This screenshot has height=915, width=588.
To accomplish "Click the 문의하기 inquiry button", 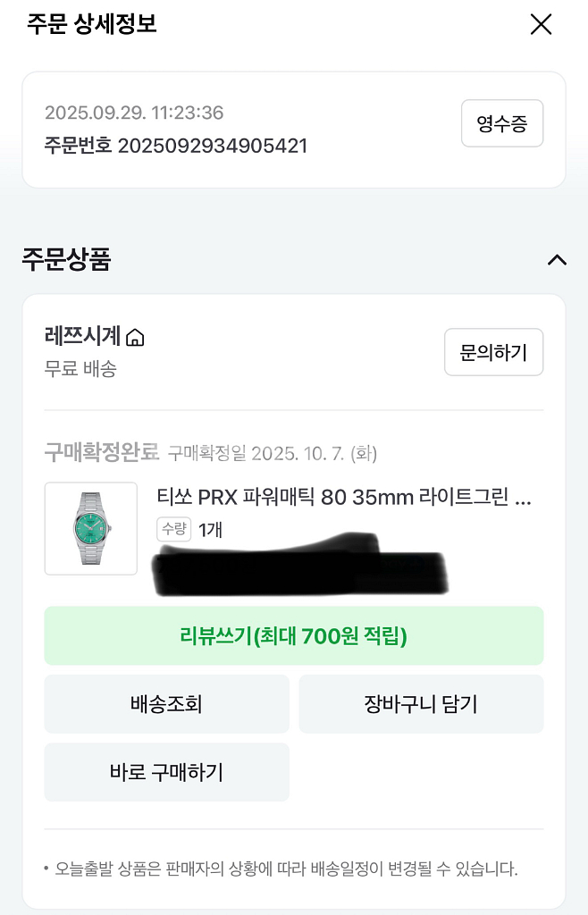I will pos(493,352).
